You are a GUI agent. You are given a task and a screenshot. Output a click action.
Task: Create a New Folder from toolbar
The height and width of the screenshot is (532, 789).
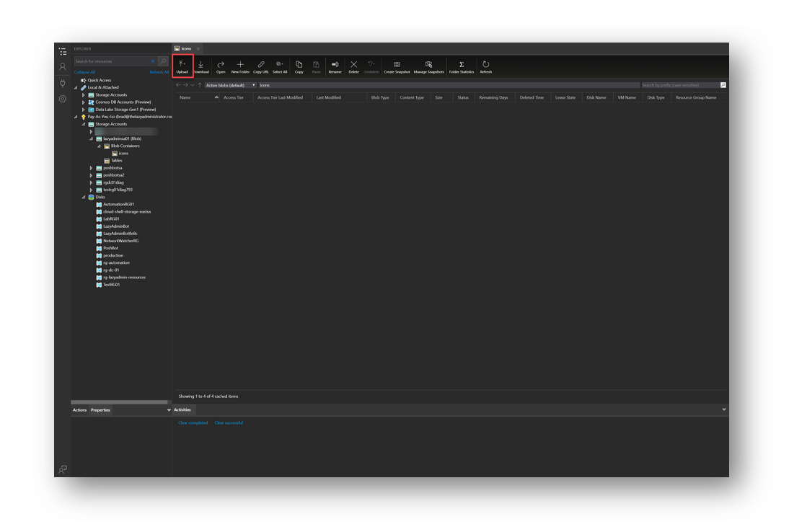point(240,66)
